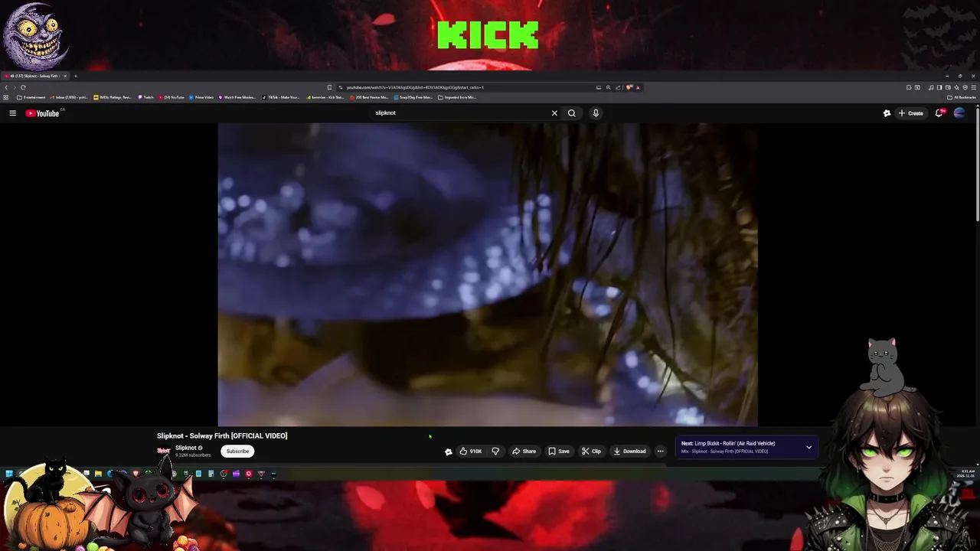Screen dimensions: 980x551
Task: Click the sparkle icon beside Create
Action: (887, 113)
